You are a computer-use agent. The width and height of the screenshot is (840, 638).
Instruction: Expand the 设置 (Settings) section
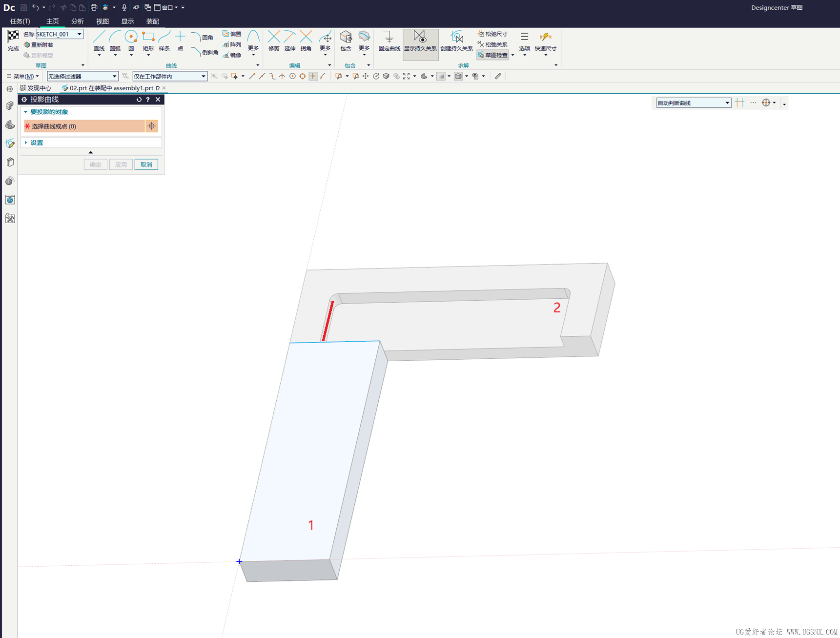click(37, 143)
